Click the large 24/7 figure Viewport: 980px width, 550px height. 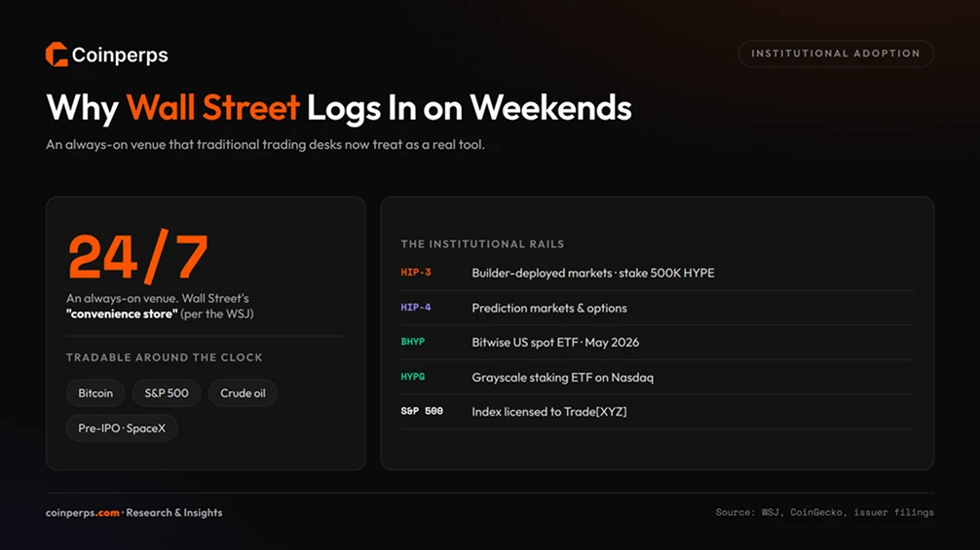click(x=137, y=256)
